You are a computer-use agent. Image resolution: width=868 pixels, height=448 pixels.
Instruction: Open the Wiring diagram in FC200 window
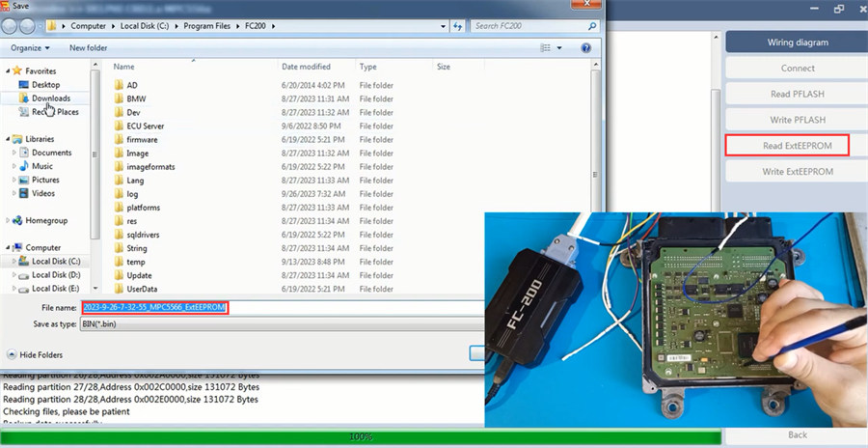click(798, 42)
